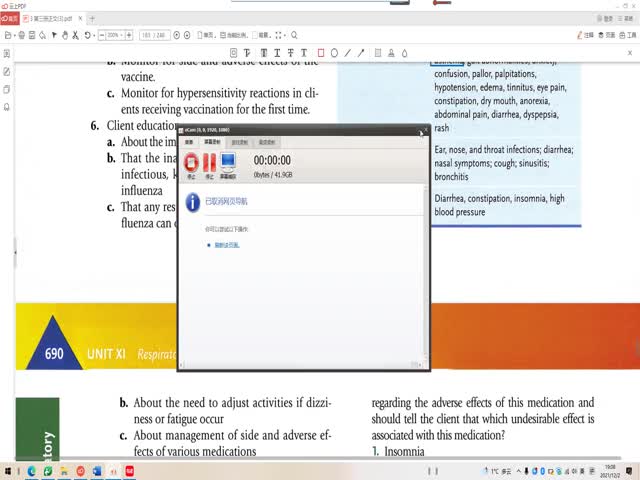Open the new tab plus button

(x=92, y=18)
